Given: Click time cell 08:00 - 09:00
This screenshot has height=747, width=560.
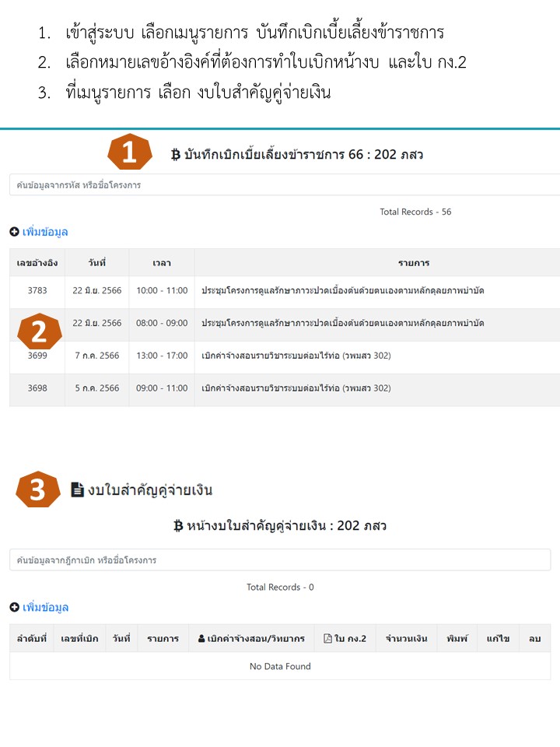Looking at the screenshot, I should (x=162, y=323).
